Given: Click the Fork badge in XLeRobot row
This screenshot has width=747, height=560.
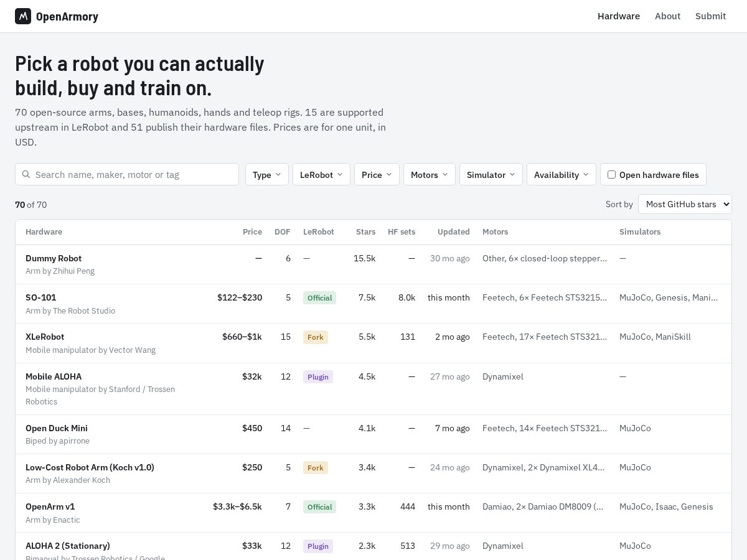Looking at the screenshot, I should coord(316,337).
